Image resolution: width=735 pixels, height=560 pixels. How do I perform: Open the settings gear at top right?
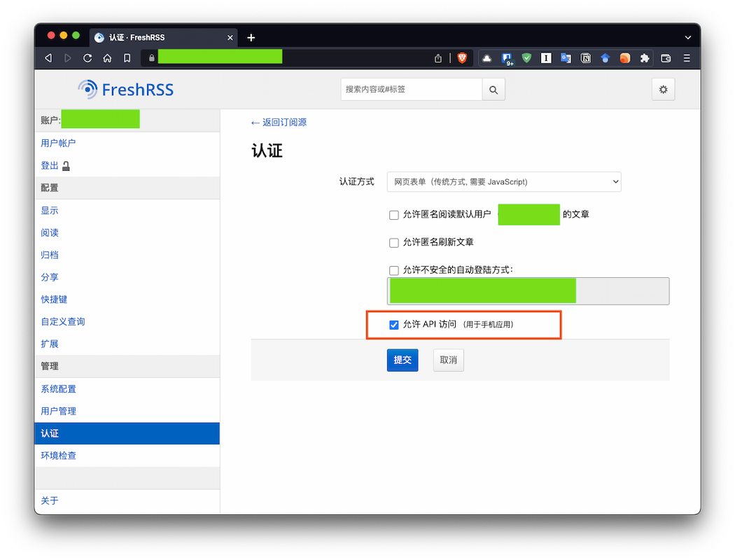[x=662, y=89]
